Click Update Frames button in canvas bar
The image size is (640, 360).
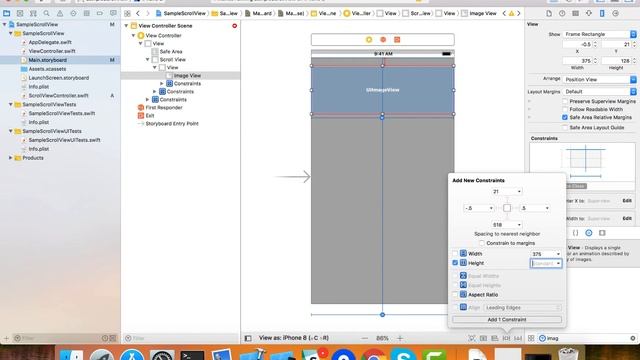click(472, 338)
